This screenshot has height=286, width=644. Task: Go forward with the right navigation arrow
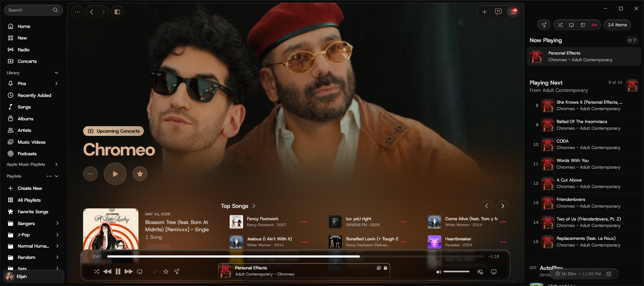click(103, 12)
